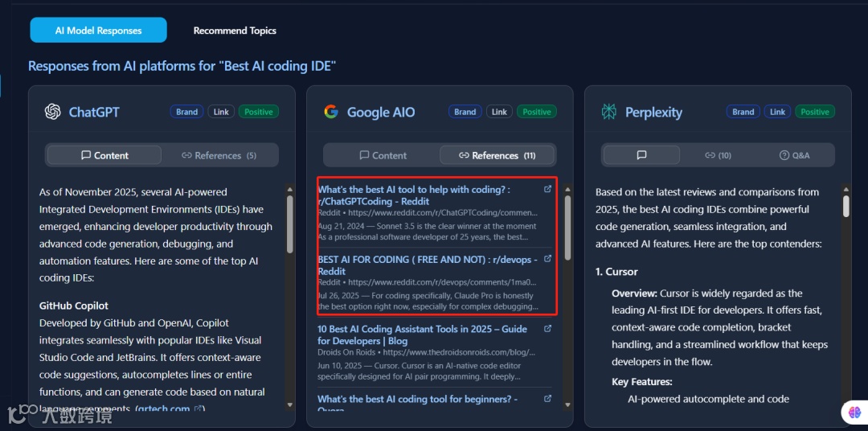868x431 pixels.
Task: Click scroll-up arrow in Google AIO panel
Action: click(x=567, y=190)
